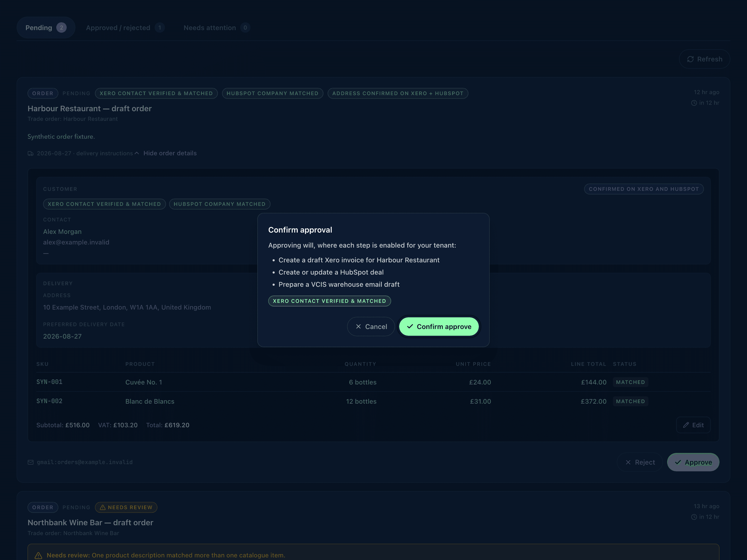
Task: Cancel the approval dialog
Action: click(371, 326)
